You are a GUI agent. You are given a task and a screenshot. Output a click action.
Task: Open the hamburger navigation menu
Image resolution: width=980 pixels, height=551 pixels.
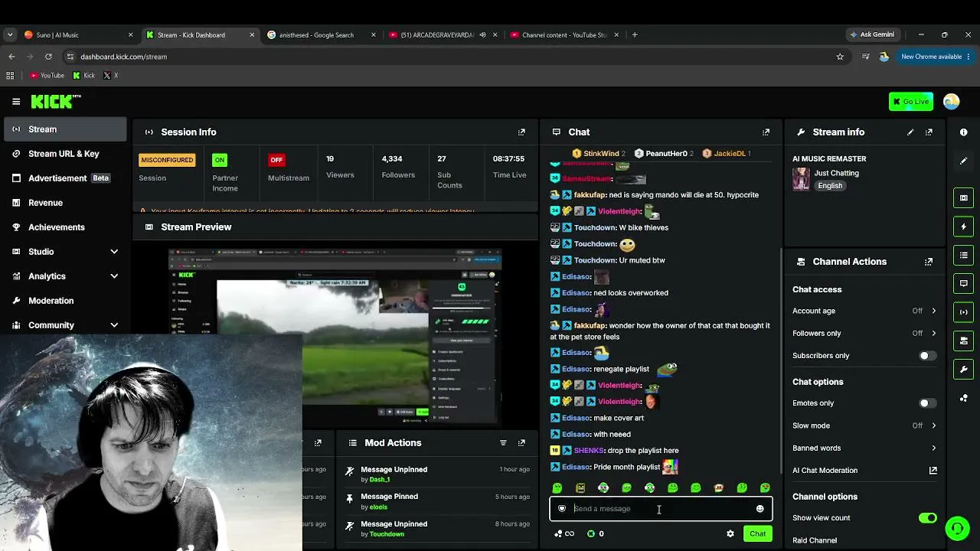[16, 101]
